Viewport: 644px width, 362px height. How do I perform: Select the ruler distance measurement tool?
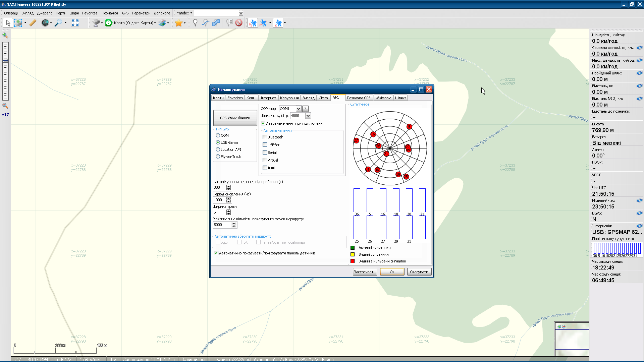(33, 23)
